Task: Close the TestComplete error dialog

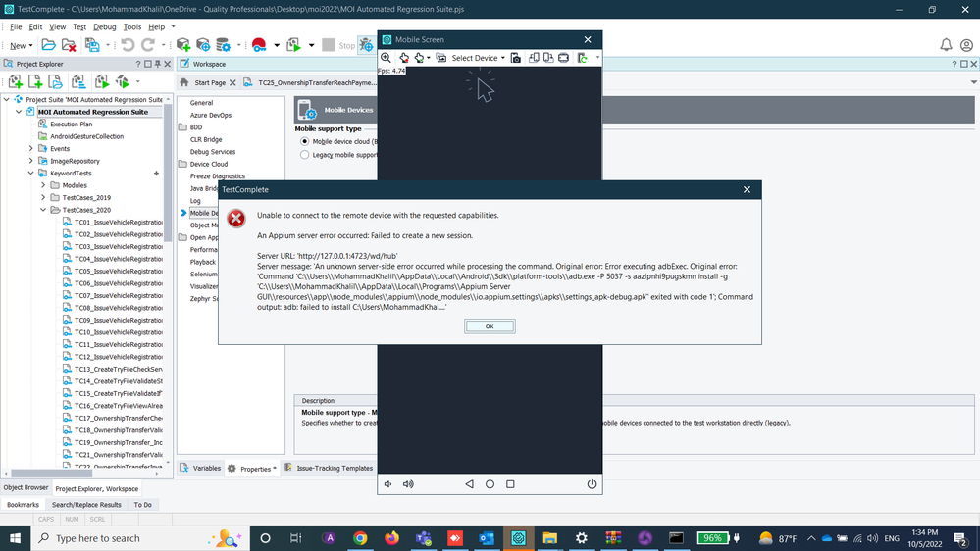Action: click(747, 189)
